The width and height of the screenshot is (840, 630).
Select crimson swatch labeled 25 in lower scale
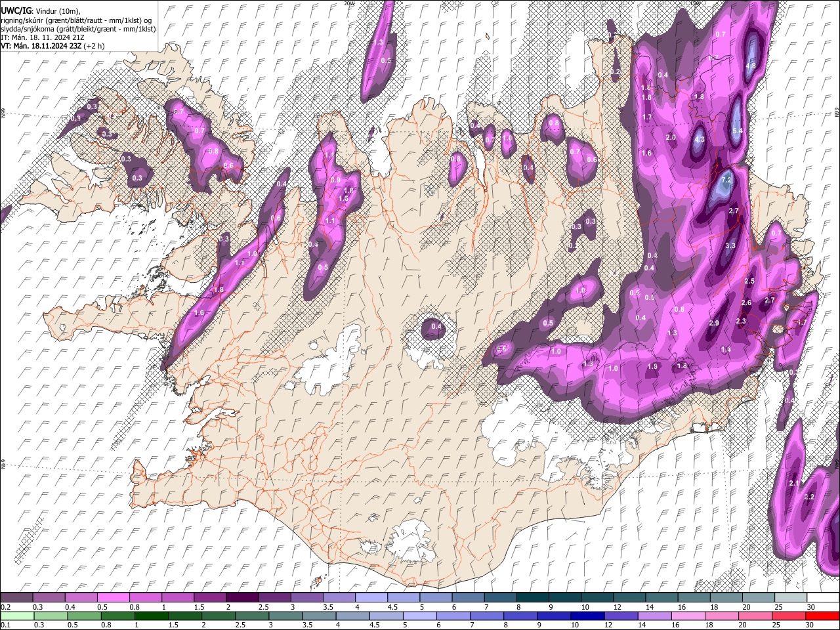[x=789, y=616]
